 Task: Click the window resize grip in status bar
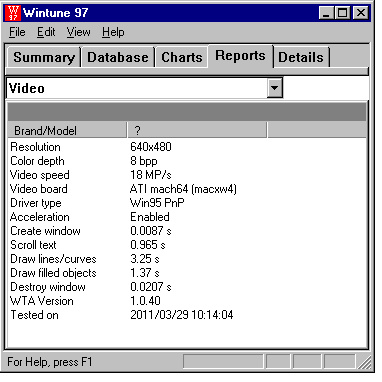364,363
